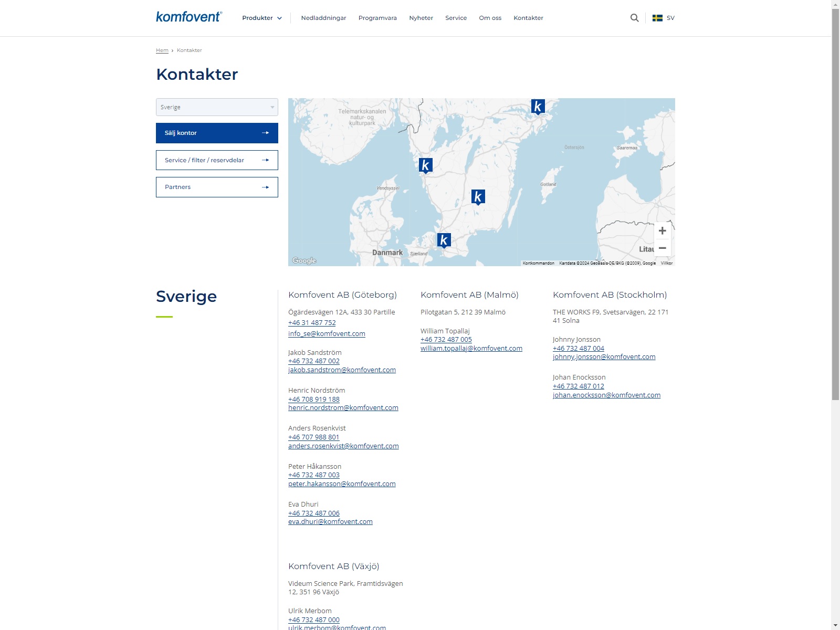Email henric.nordstrom@komfovent.com
The width and height of the screenshot is (840, 630).
click(x=343, y=408)
